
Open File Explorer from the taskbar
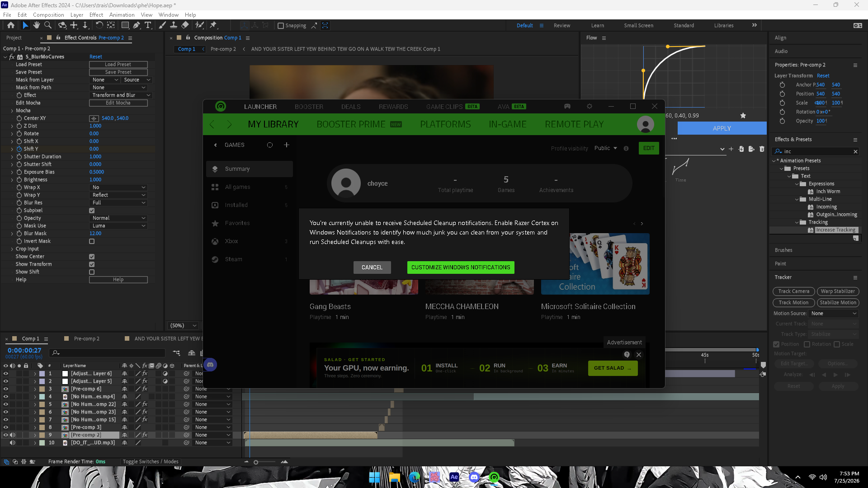click(394, 477)
